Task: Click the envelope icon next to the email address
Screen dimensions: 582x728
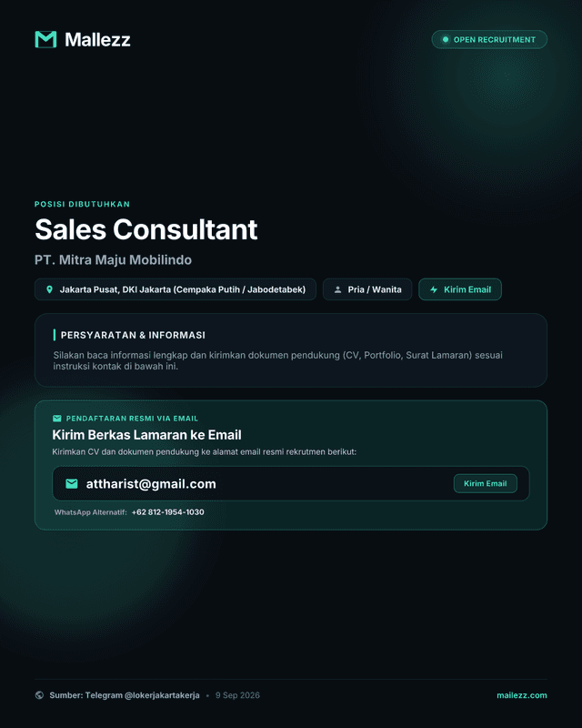Action: [72, 484]
